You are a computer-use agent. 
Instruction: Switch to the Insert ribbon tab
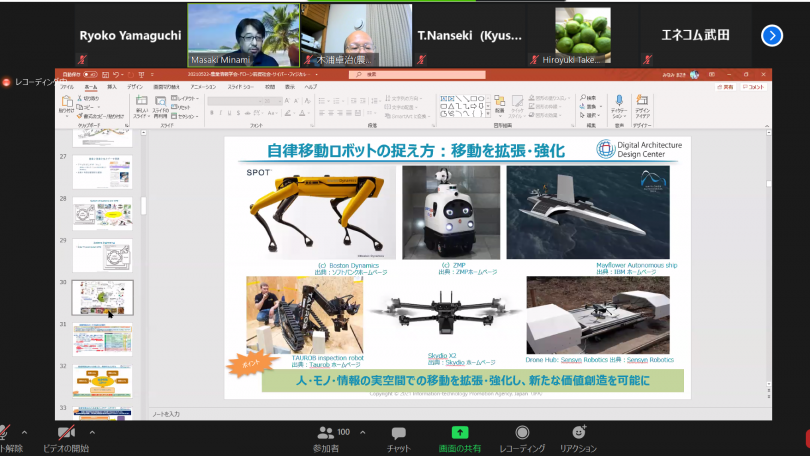(x=112, y=87)
